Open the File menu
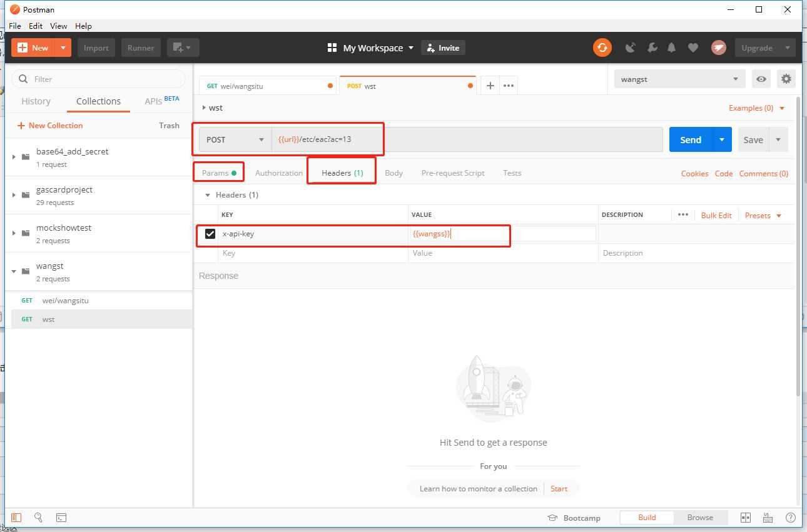 [14, 26]
